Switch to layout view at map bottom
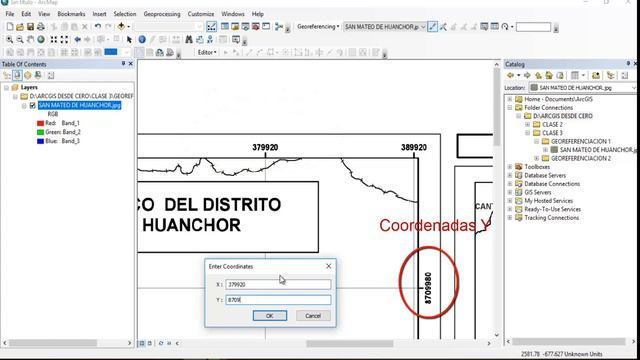This screenshot has width=640, height=360. pos(149,343)
